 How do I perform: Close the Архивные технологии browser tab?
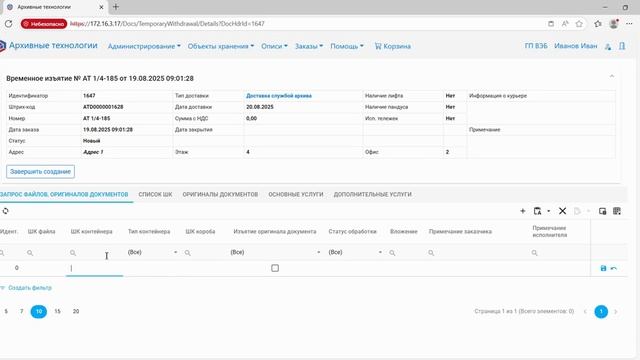point(101,7)
